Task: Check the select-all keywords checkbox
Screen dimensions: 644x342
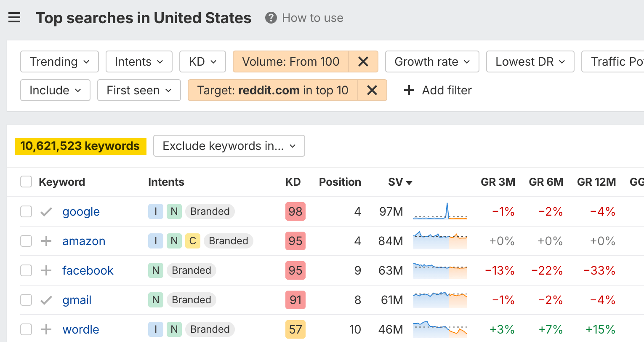Action: 26,182
